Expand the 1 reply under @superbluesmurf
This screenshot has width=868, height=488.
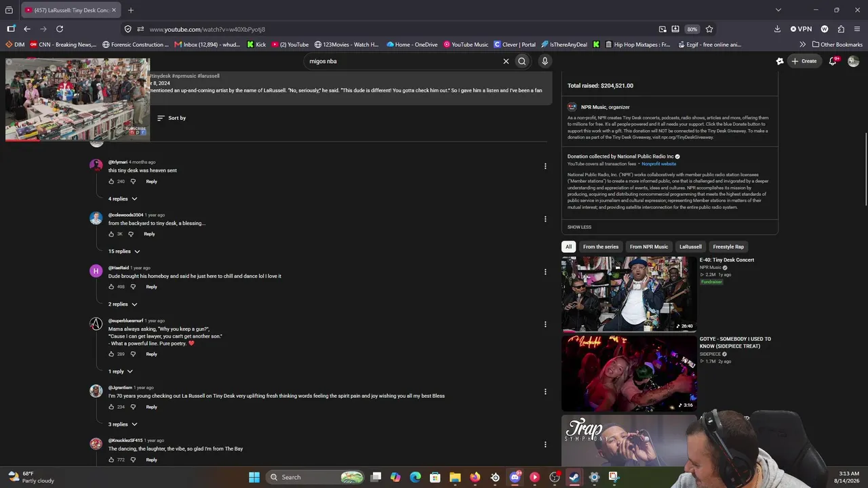[121, 371]
